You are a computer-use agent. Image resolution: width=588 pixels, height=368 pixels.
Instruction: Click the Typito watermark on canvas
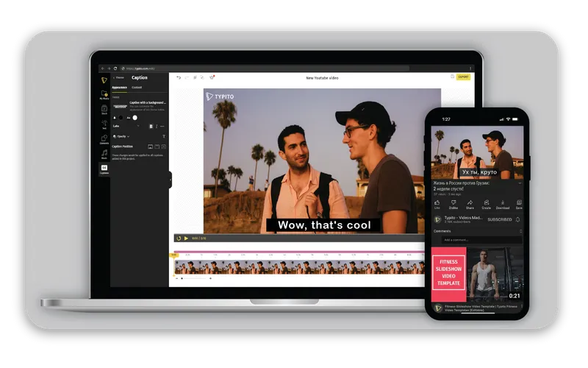click(x=220, y=96)
